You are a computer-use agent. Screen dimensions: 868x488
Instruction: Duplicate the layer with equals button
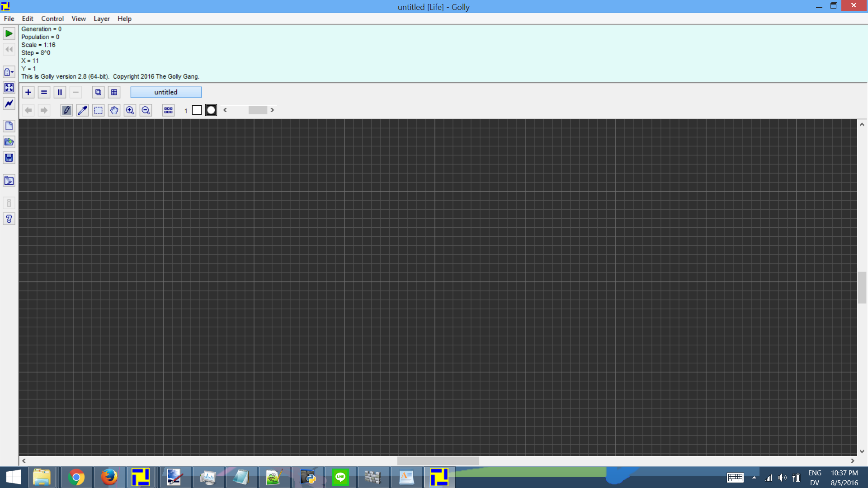44,92
